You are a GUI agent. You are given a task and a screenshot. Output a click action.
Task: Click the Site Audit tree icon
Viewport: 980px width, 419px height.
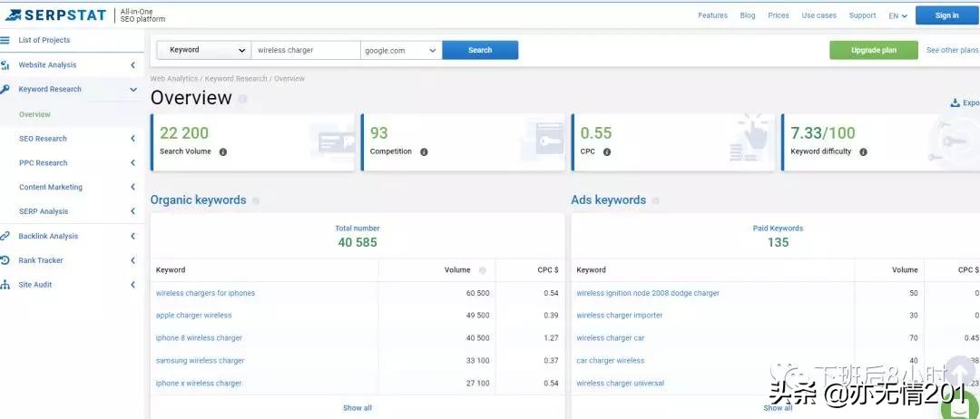(x=5, y=285)
